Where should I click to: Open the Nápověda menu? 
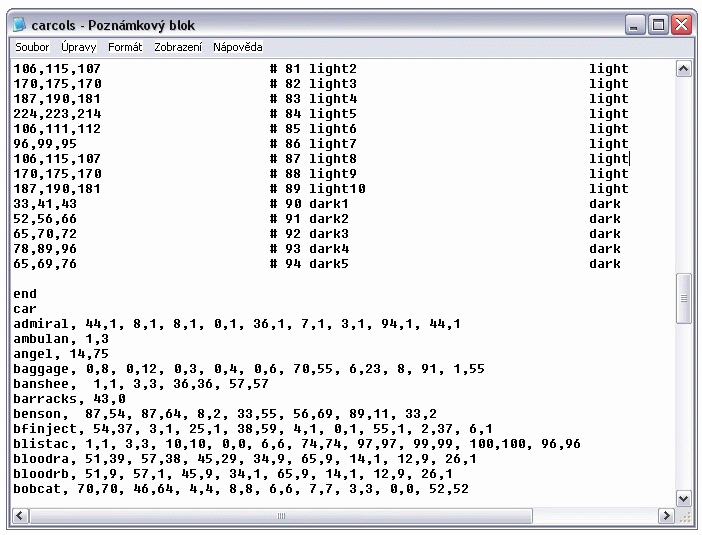(237, 47)
